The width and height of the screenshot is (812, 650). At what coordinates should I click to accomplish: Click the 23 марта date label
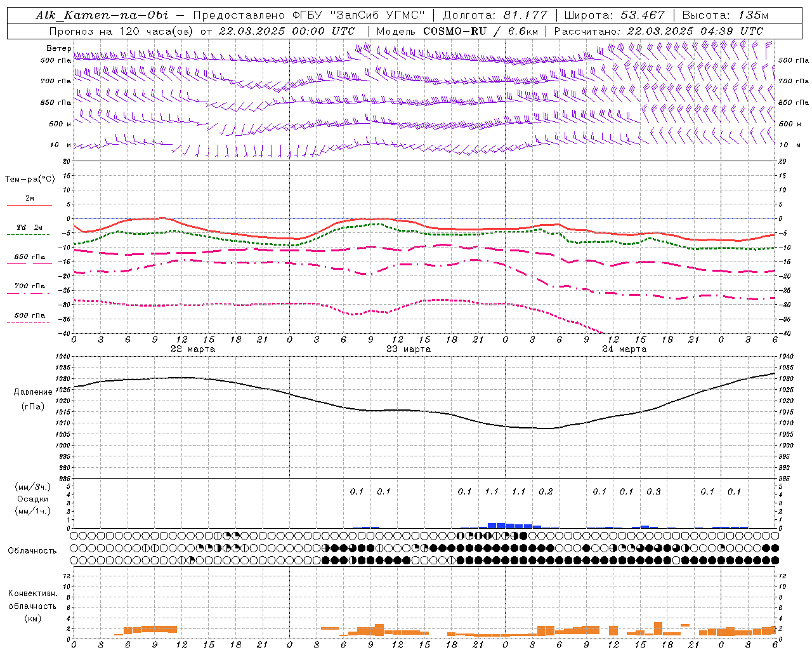tap(409, 349)
